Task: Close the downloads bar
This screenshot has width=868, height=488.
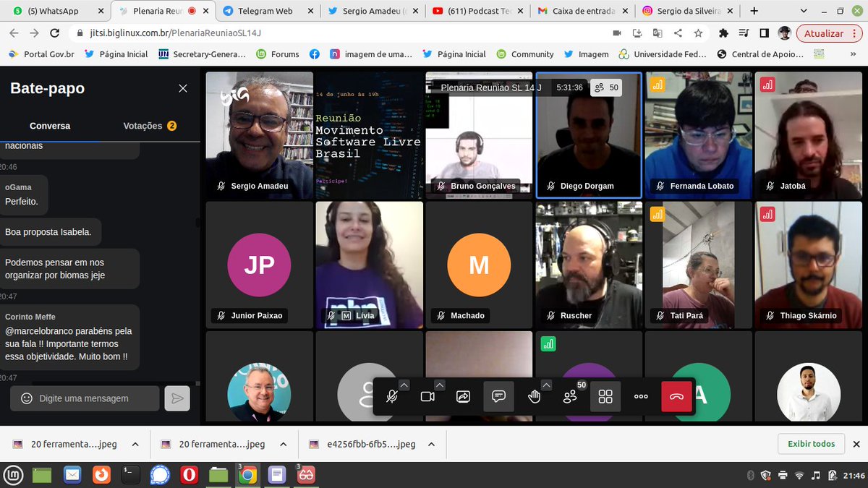Action: (855, 444)
